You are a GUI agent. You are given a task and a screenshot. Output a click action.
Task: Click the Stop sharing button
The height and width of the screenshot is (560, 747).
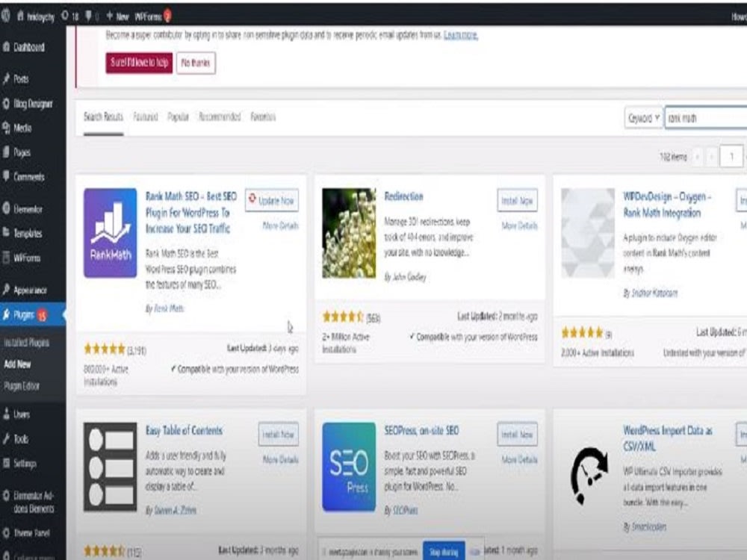tap(444, 552)
